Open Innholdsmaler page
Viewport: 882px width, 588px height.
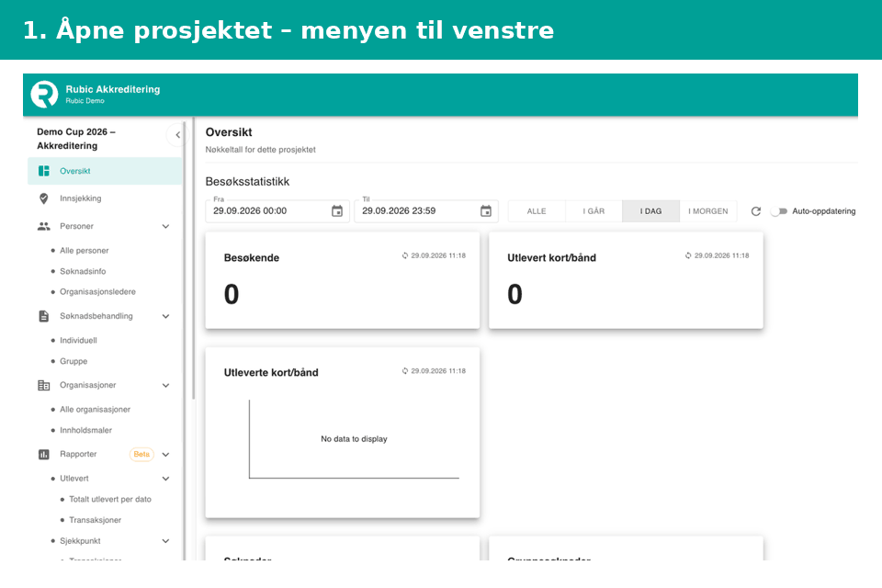(x=85, y=431)
